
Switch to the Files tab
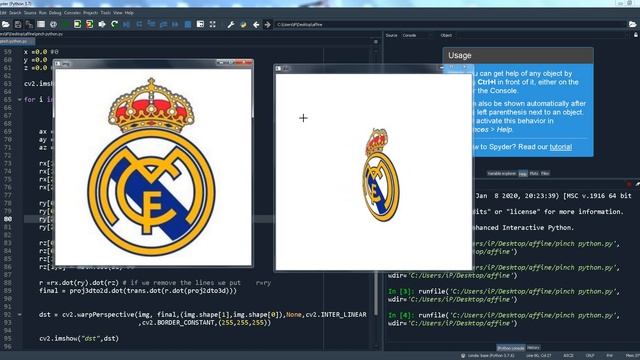pyautogui.click(x=545, y=173)
